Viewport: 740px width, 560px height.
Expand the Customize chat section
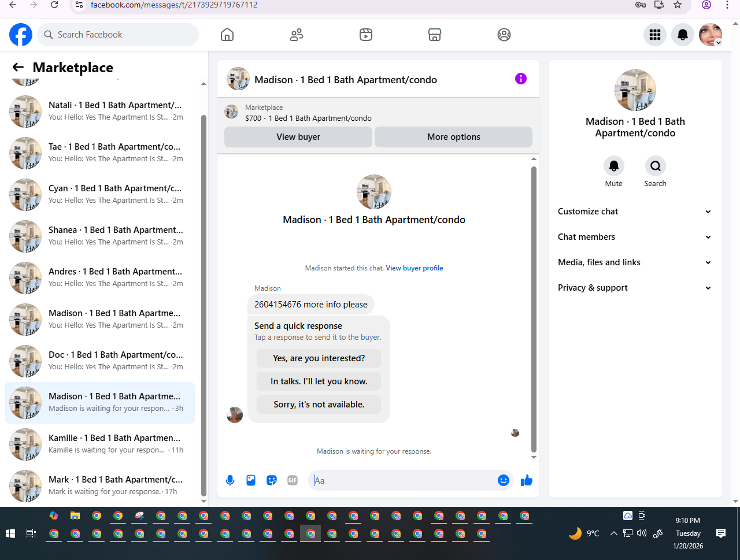tap(635, 212)
